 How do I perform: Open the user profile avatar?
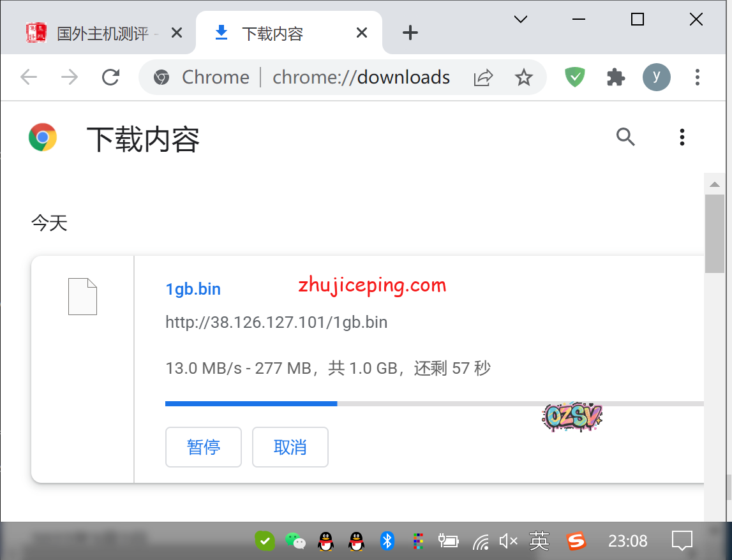coord(656,77)
